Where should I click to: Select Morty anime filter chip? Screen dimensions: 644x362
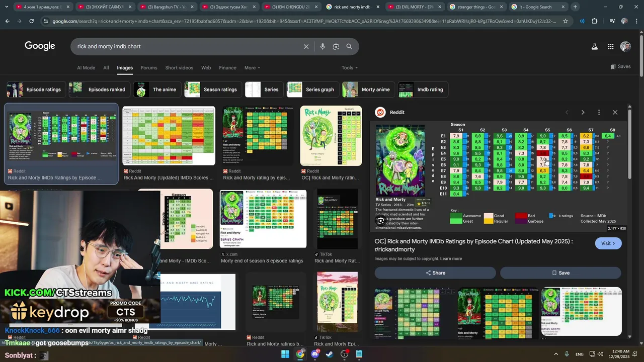click(368, 89)
